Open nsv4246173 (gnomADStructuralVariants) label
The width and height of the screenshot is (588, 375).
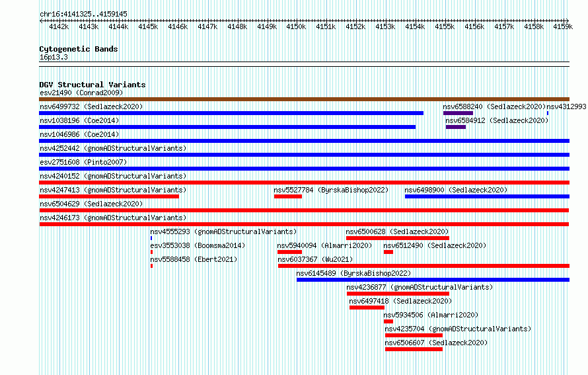tap(113, 218)
